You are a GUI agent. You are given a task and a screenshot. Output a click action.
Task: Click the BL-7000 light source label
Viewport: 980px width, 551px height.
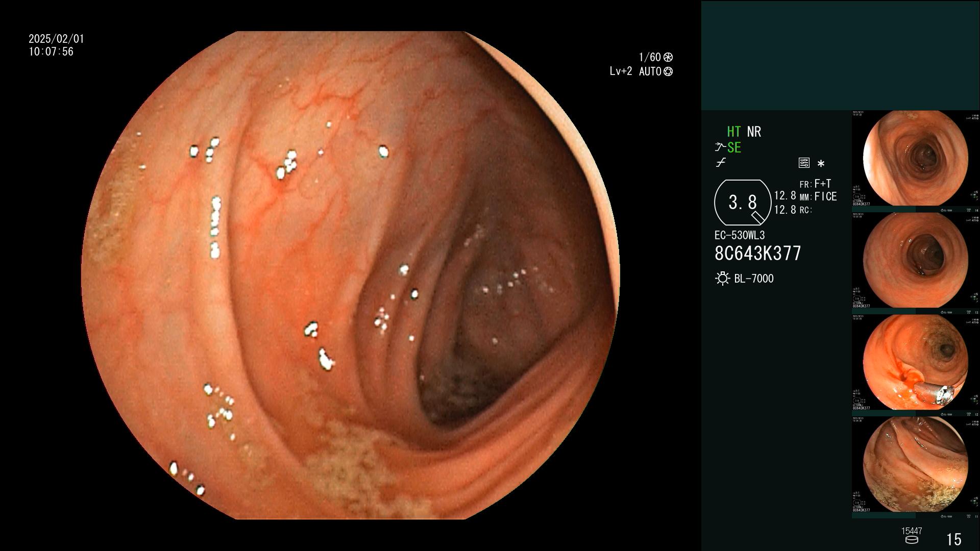(x=754, y=279)
